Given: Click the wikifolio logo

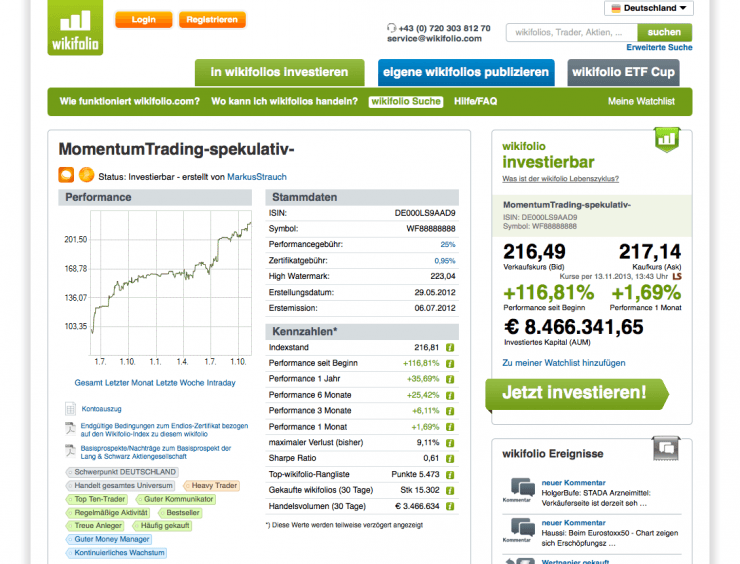Looking at the screenshot, I should [x=75, y=27].
